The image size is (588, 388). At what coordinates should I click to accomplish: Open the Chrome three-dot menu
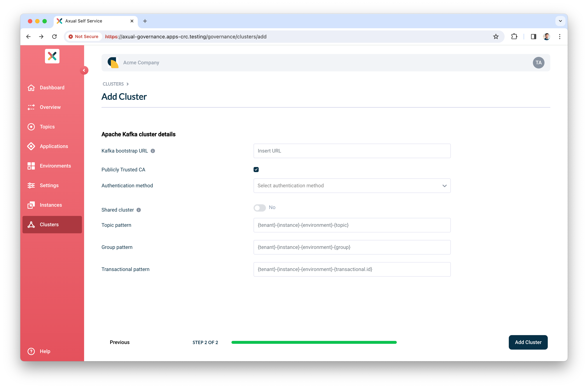559,36
